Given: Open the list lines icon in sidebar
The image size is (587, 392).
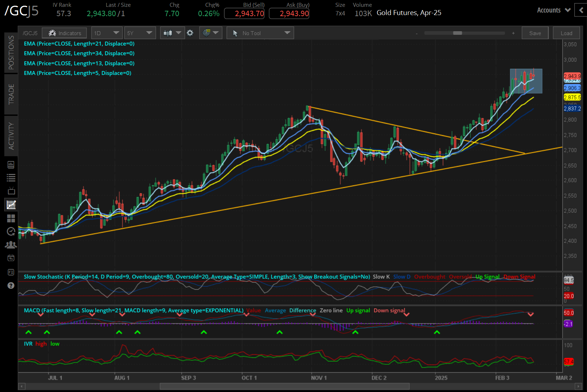Looking at the screenshot, I should tap(11, 178).
